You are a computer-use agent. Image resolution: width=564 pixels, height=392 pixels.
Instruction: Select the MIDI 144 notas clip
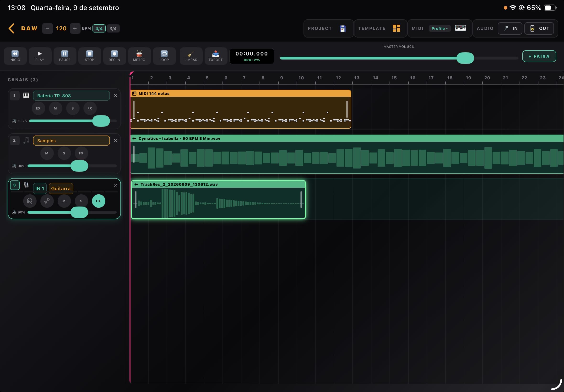pos(241,109)
